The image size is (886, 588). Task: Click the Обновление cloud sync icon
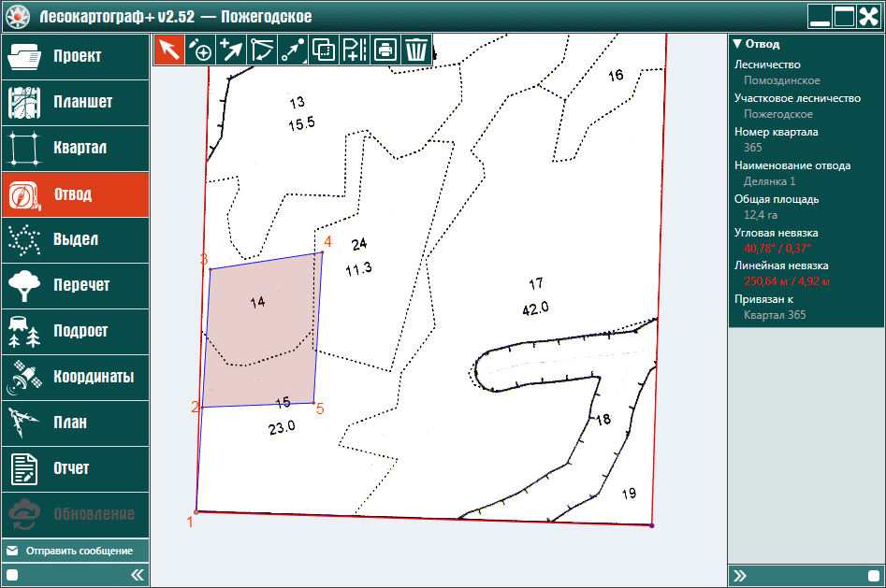[23, 514]
